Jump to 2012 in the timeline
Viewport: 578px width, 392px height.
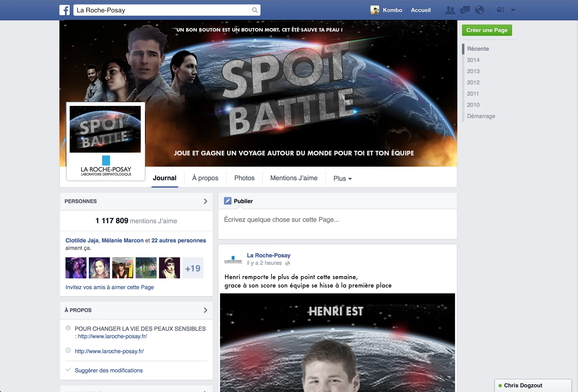coord(473,82)
